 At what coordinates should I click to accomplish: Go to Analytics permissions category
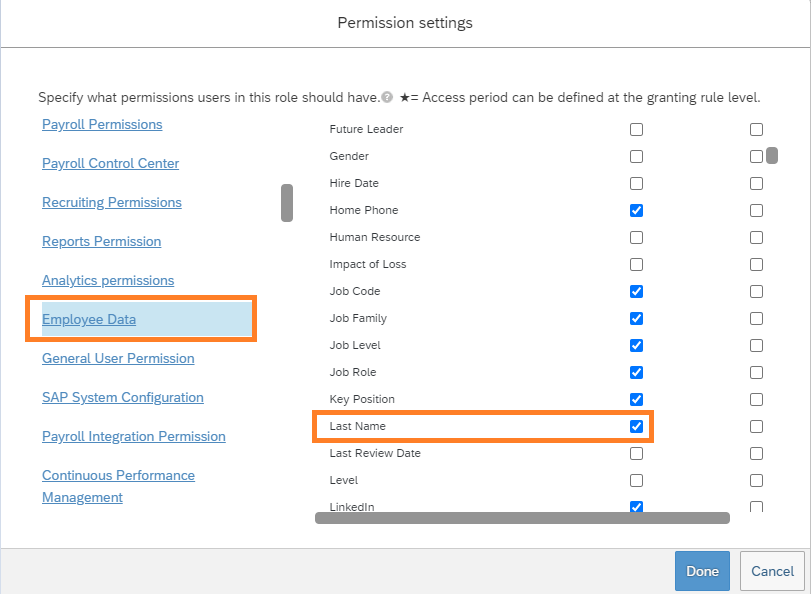(108, 280)
